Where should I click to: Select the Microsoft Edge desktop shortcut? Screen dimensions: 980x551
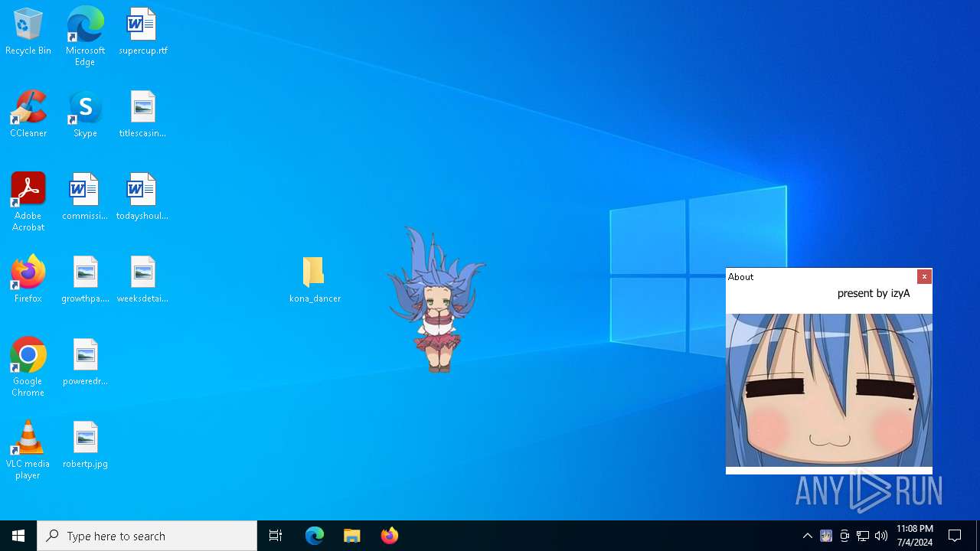tap(85, 36)
